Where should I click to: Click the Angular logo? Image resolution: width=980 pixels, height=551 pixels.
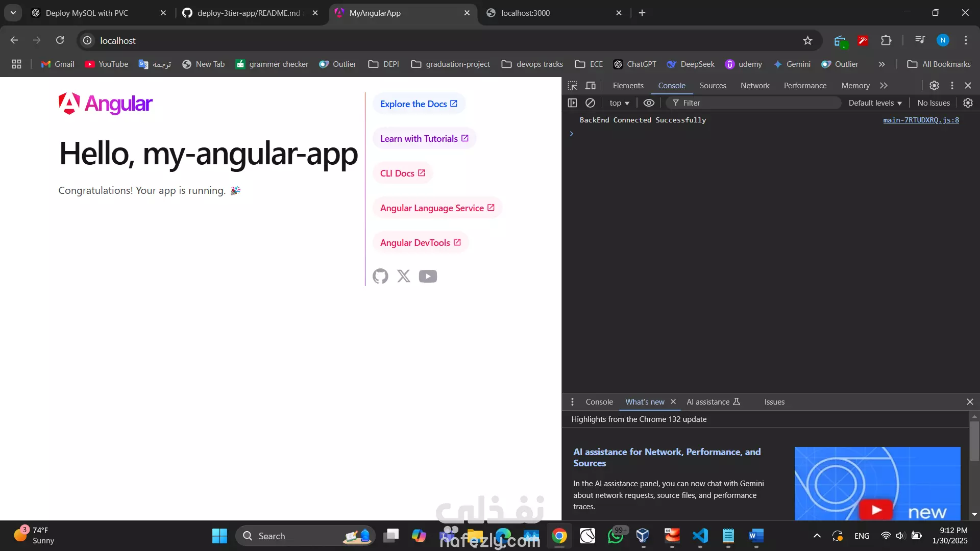pos(106,104)
